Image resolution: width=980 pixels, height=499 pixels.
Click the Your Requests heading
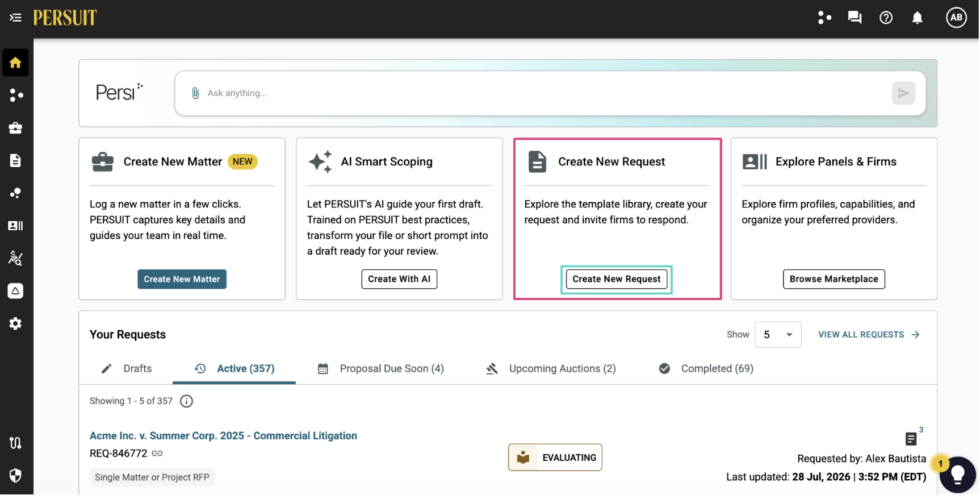coord(128,335)
